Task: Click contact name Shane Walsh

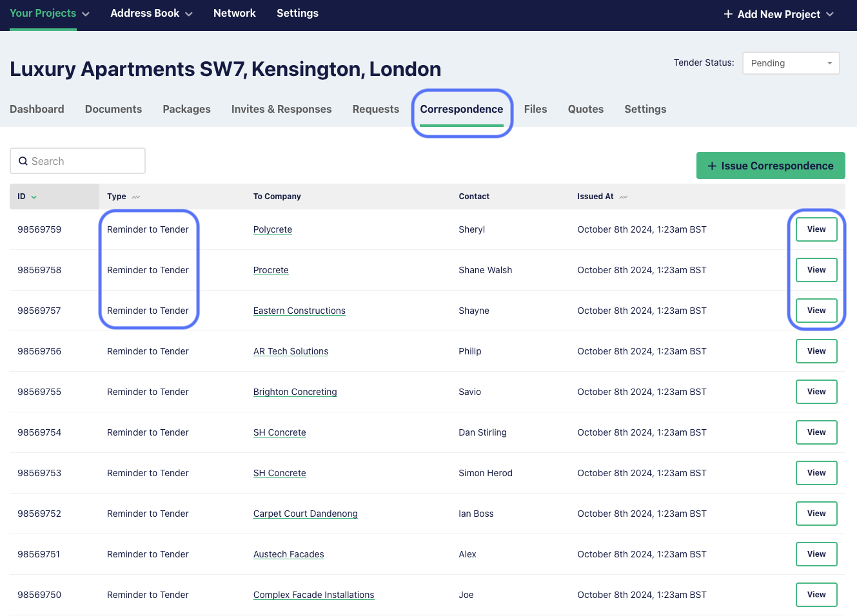Action: point(486,270)
